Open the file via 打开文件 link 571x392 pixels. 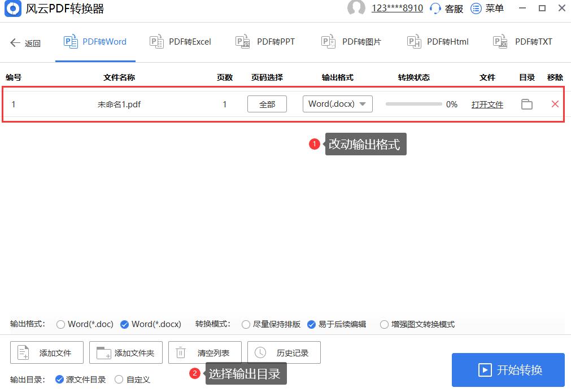[x=487, y=104]
